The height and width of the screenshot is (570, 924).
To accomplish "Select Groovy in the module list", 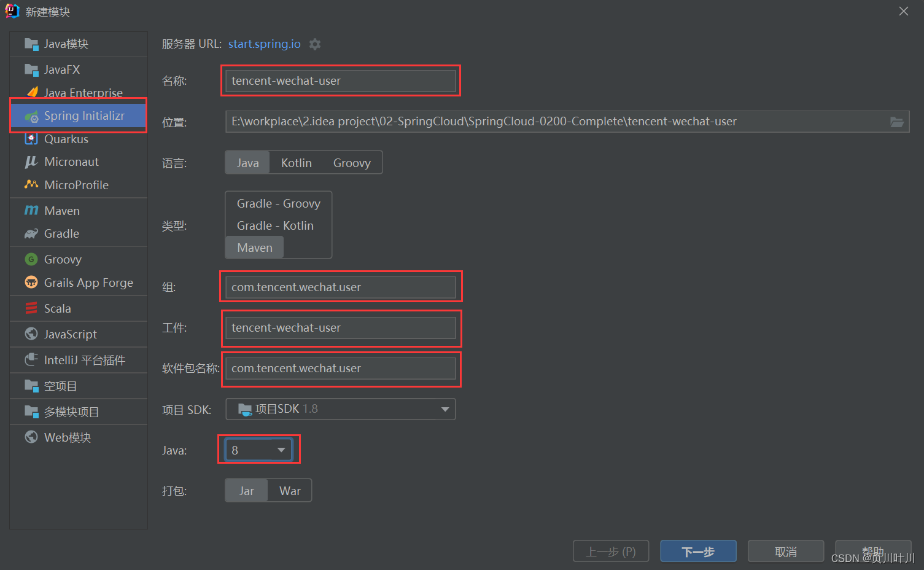I will click(x=79, y=259).
